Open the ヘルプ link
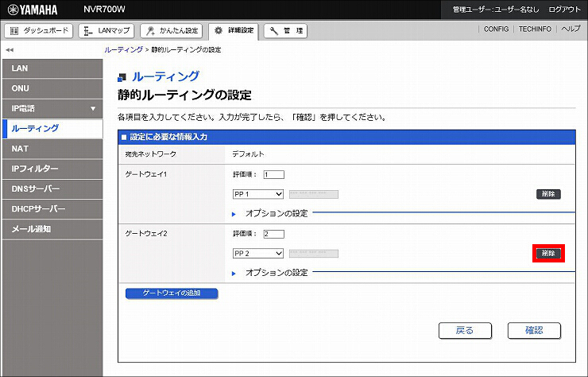The width and height of the screenshot is (588, 377). [x=571, y=29]
